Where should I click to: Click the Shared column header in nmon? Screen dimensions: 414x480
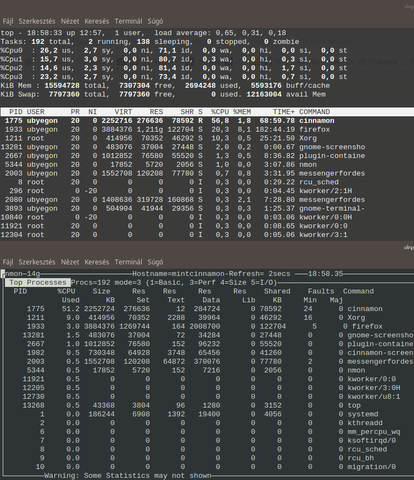(277, 291)
